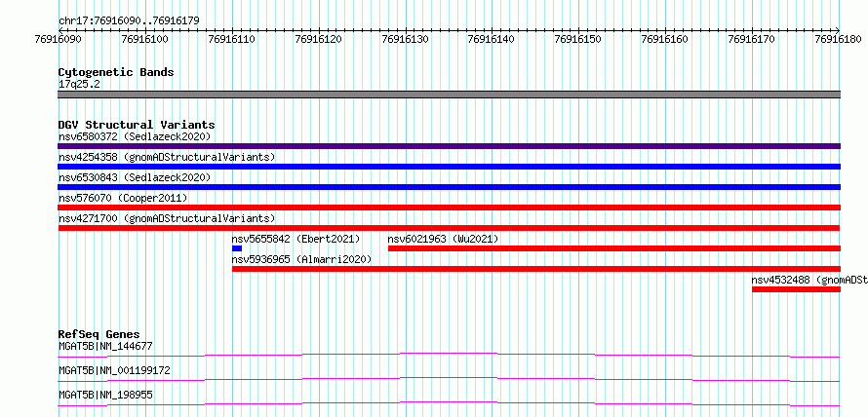Click the DGV Structural Variants track title
Image resolution: width=868 pixels, height=417 pixels.
click(137, 125)
